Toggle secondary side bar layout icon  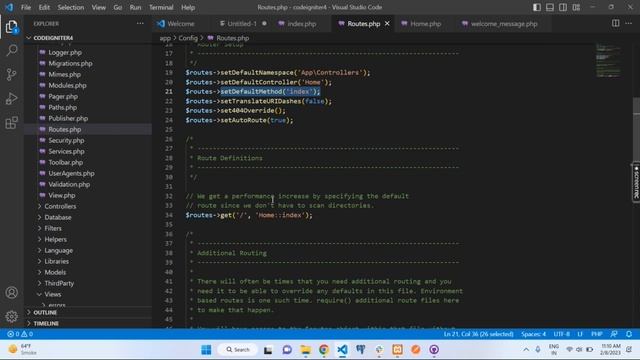pos(563,7)
